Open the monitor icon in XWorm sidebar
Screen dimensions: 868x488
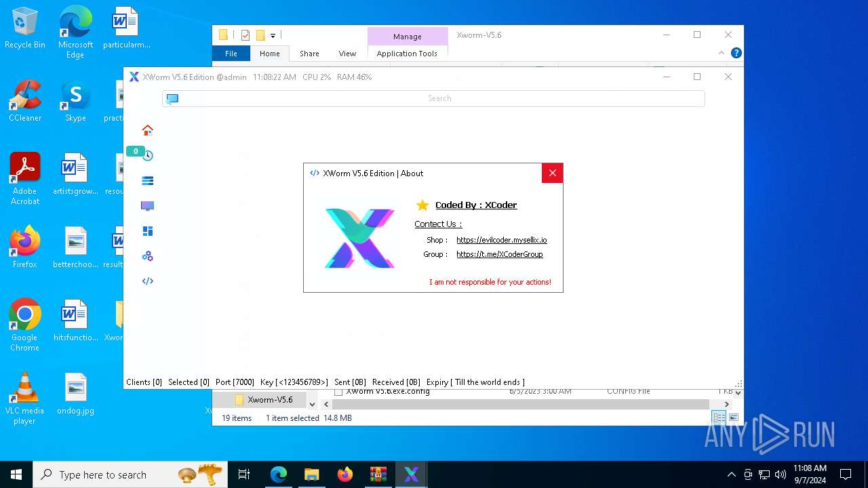point(147,206)
